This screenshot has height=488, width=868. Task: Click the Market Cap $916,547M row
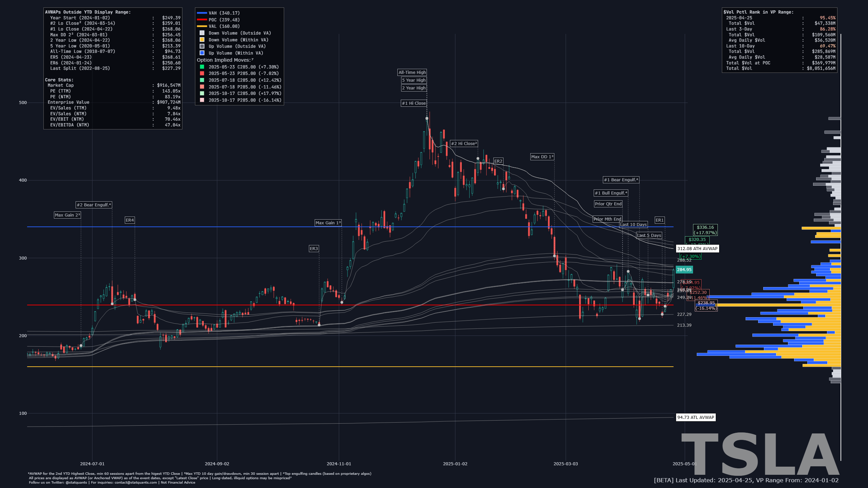pyautogui.click(x=114, y=85)
